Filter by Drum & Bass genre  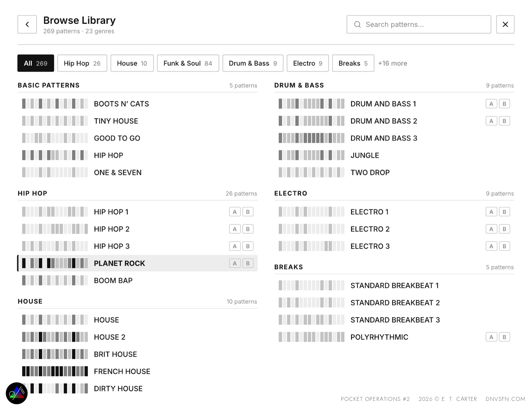pyautogui.click(x=253, y=63)
